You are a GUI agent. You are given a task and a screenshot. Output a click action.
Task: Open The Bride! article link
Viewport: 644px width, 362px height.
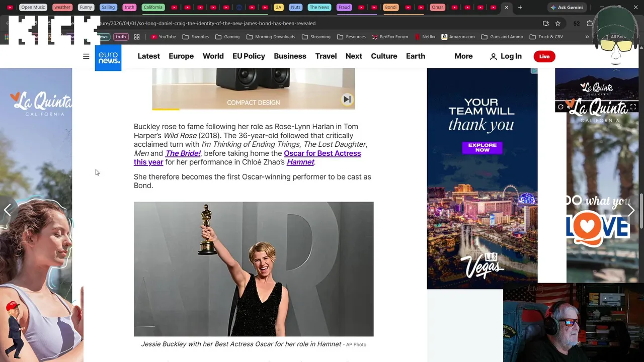[183, 153]
